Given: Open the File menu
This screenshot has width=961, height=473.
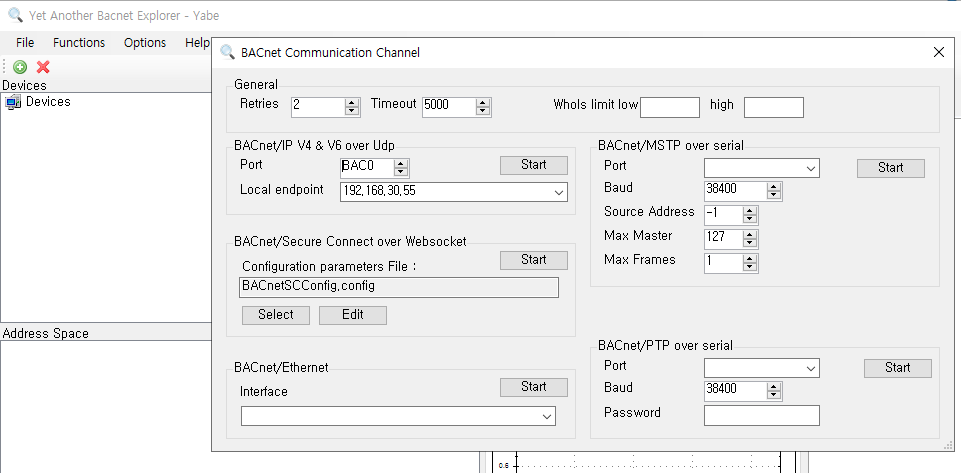Looking at the screenshot, I should click(x=25, y=42).
